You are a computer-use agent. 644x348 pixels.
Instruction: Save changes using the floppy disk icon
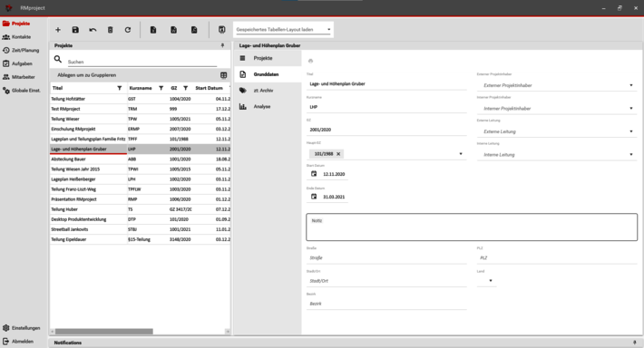(75, 30)
